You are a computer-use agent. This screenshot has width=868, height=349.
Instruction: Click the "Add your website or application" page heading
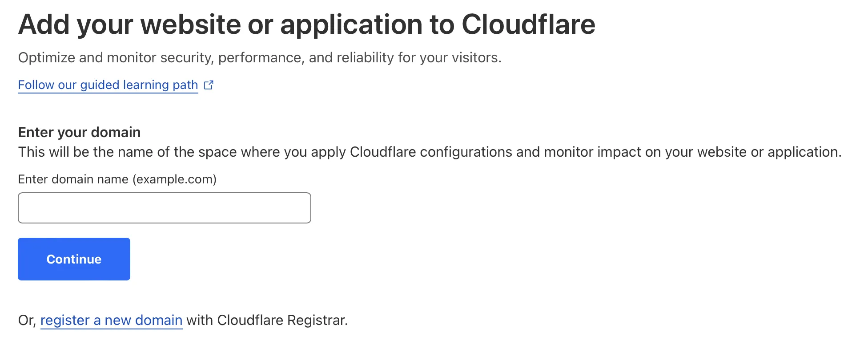point(306,24)
